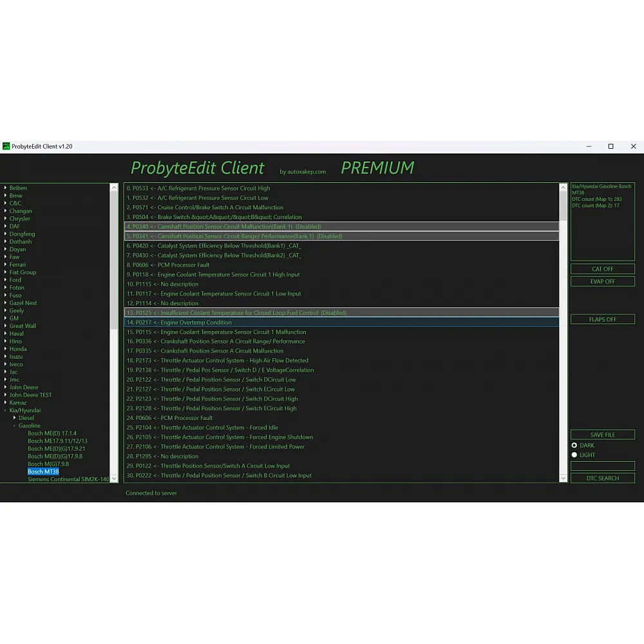The width and height of the screenshot is (644, 644).
Task: Click the DTC list scroll-up arrow
Action: pyautogui.click(x=563, y=188)
